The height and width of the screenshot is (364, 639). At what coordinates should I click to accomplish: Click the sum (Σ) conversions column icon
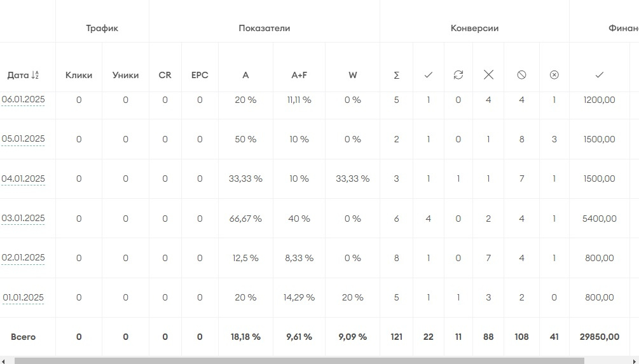click(396, 75)
